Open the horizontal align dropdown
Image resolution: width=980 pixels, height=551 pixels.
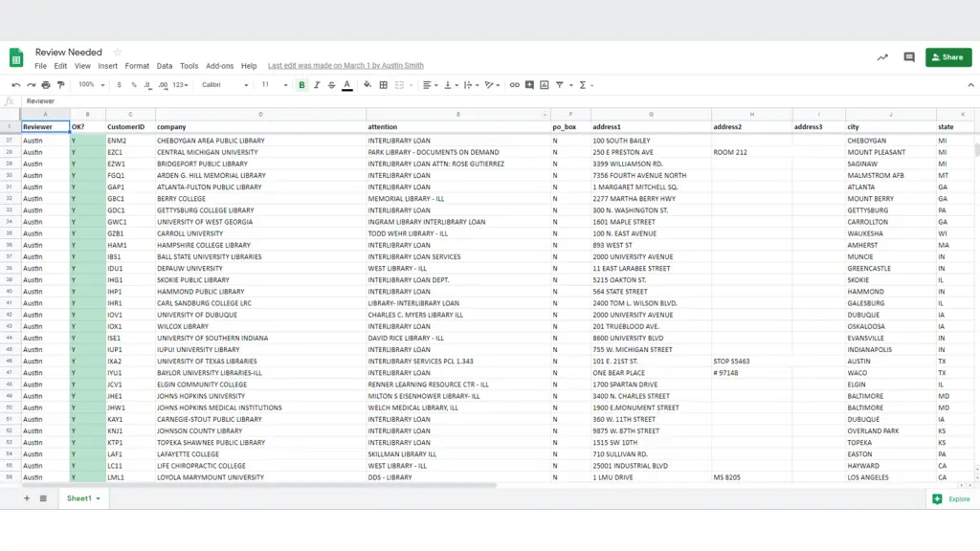click(430, 85)
